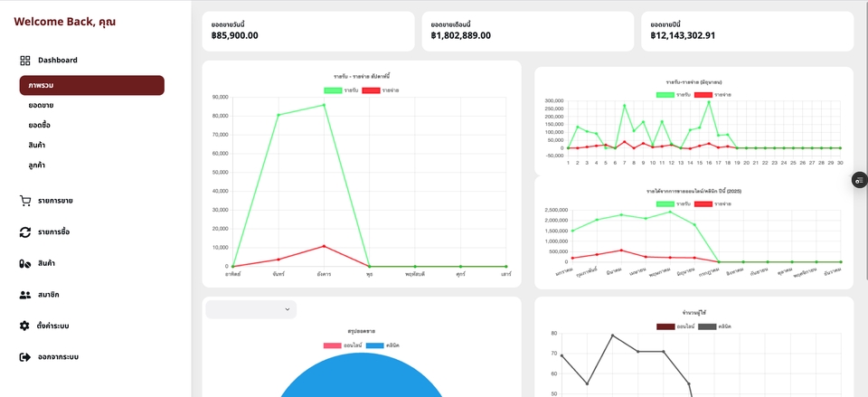This screenshot has height=397, width=868.
Task: Go to main สินค้า sidebar link with pills
Action: click(x=46, y=263)
